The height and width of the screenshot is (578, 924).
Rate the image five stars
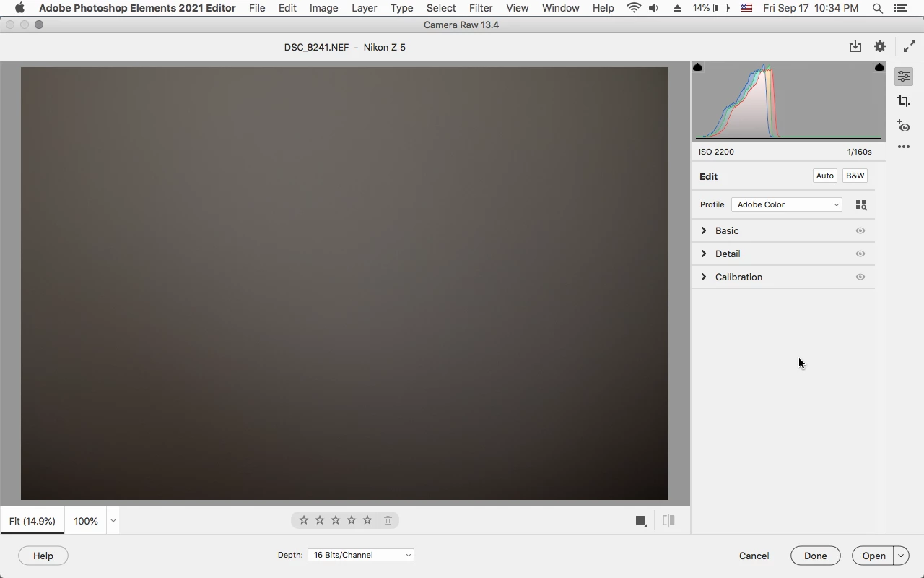[x=367, y=520]
